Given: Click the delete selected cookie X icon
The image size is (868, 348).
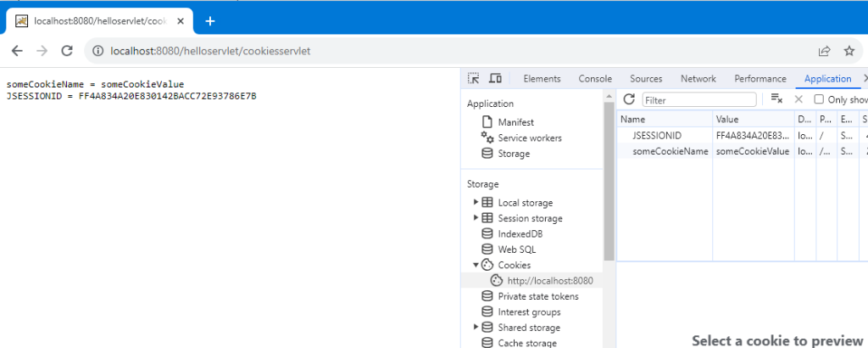Looking at the screenshot, I should point(798,99).
